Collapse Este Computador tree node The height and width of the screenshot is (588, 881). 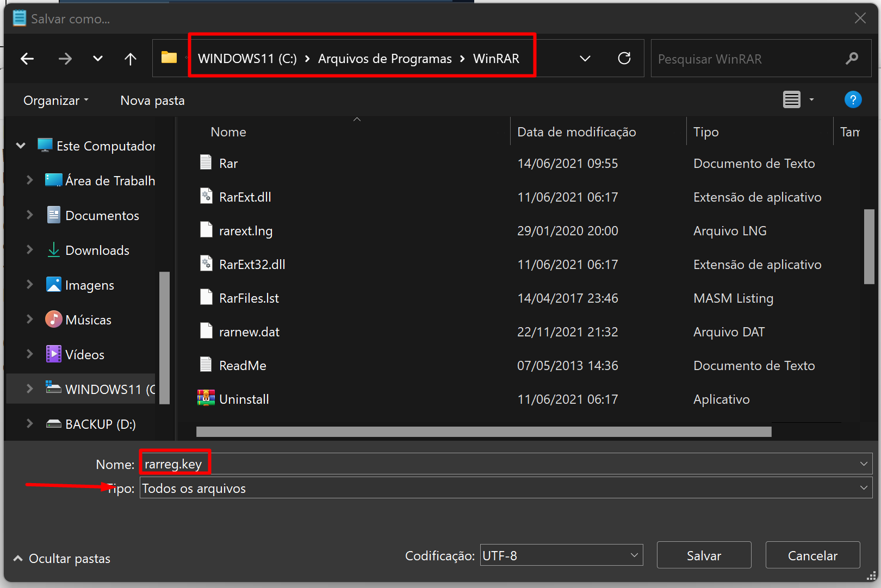pos(21,146)
